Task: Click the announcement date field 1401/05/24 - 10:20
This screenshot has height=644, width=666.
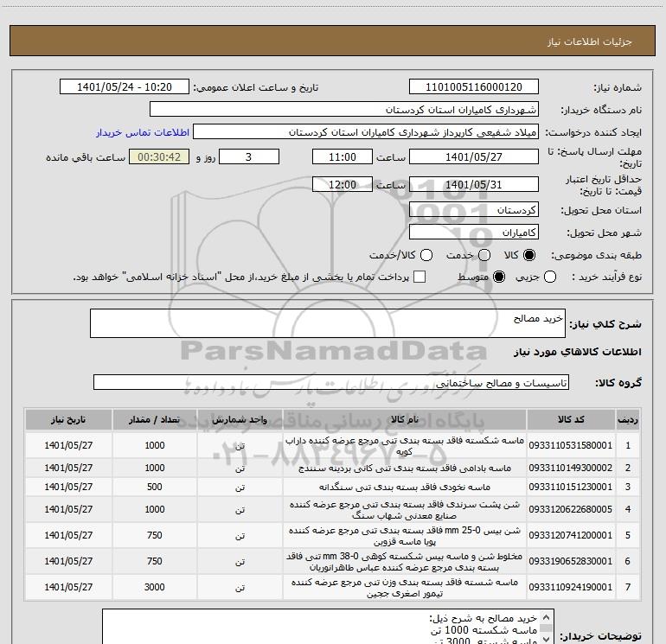Action: point(125,87)
